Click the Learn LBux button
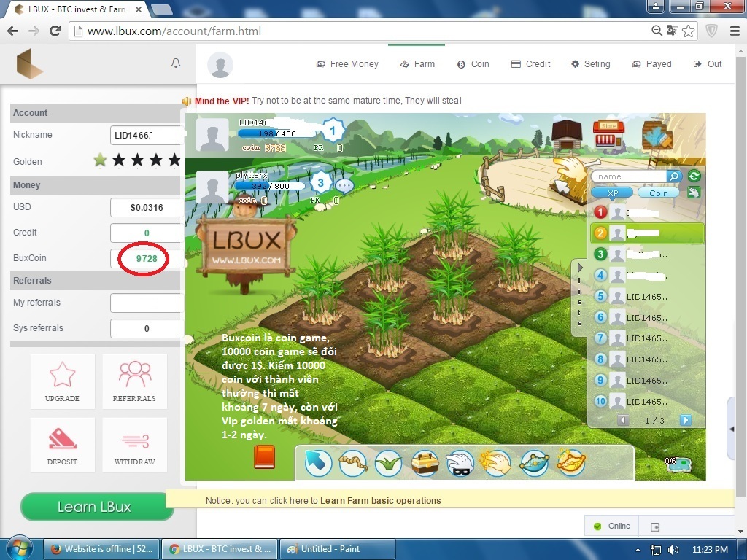The height and width of the screenshot is (560, 747). pos(97,507)
